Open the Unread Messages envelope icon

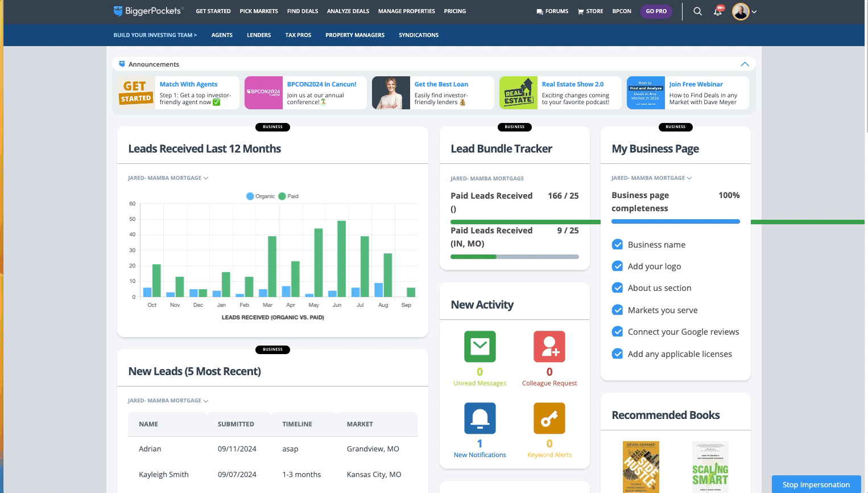pos(480,346)
